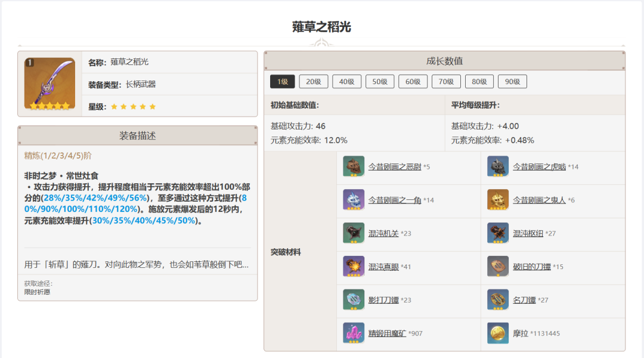This screenshot has height=358, width=644.
Task: Show stats for 60级
Action: point(413,82)
